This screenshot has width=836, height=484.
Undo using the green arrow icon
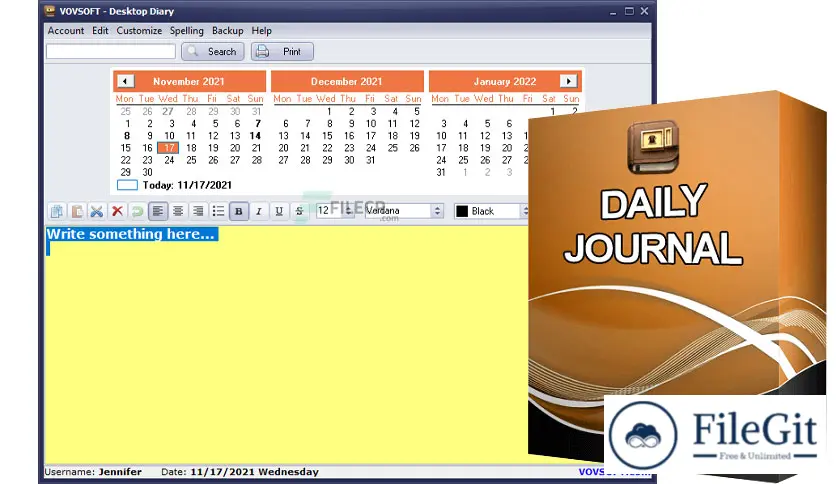(x=137, y=211)
